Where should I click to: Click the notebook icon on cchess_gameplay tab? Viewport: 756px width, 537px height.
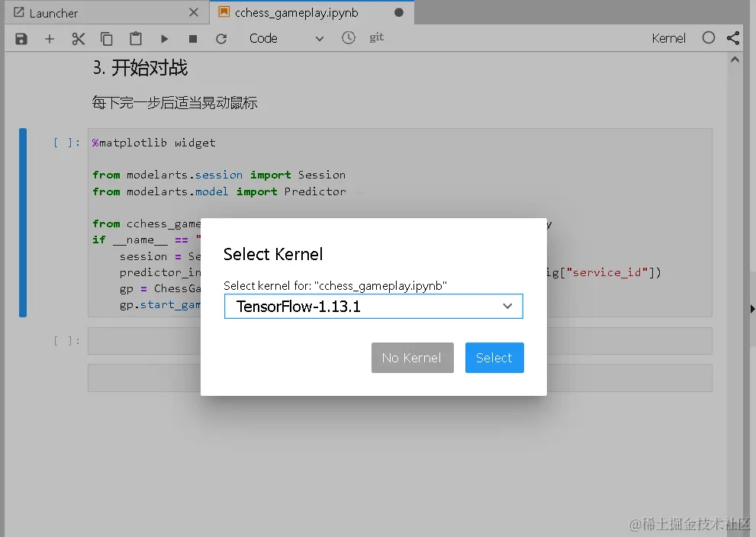(x=224, y=11)
